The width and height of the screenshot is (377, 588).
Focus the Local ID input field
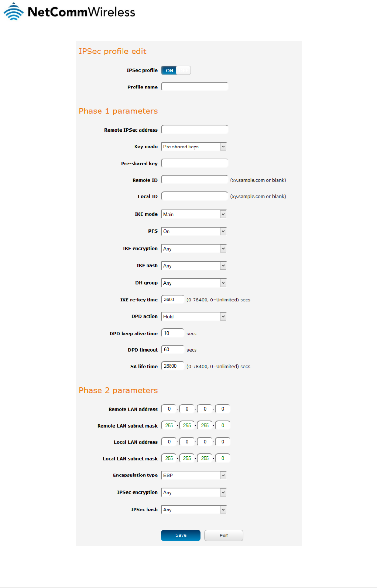pyautogui.click(x=194, y=196)
